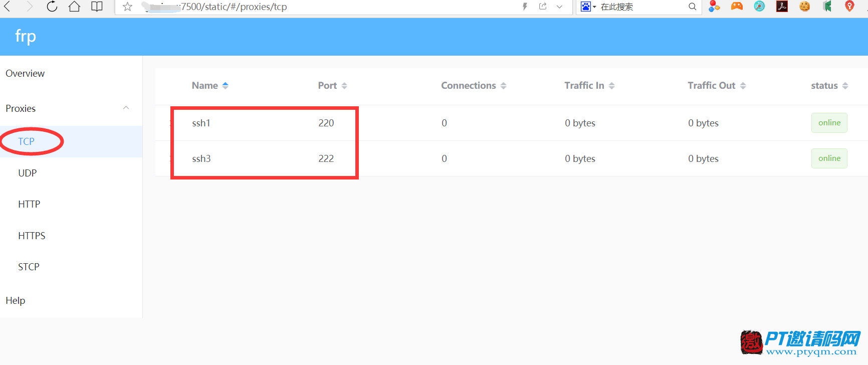Go to the Overview page
The height and width of the screenshot is (365, 868).
25,73
